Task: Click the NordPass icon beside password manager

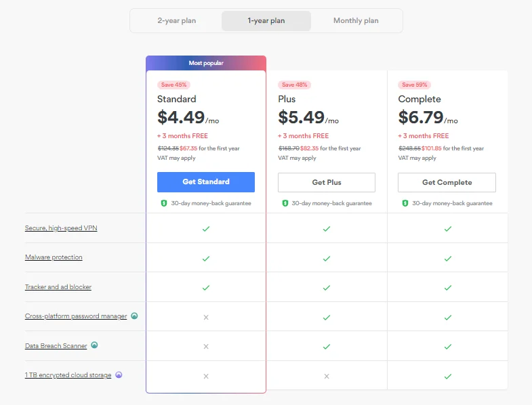Action: (134, 316)
